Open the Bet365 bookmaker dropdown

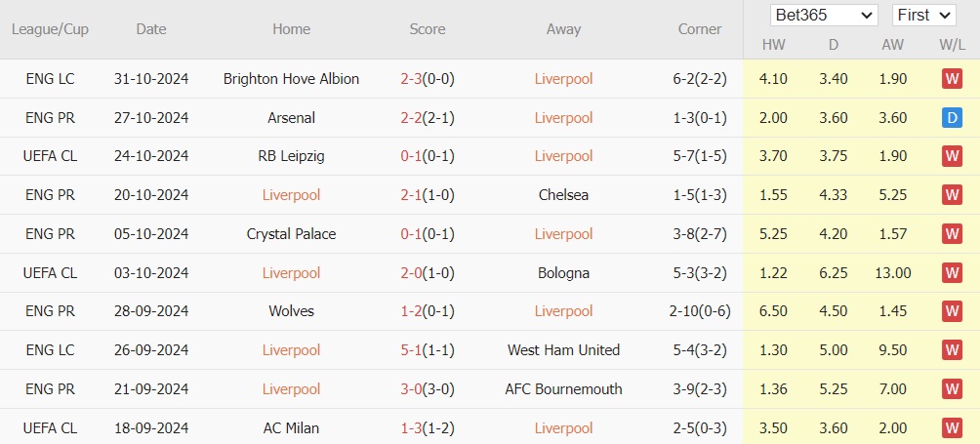[x=824, y=15]
